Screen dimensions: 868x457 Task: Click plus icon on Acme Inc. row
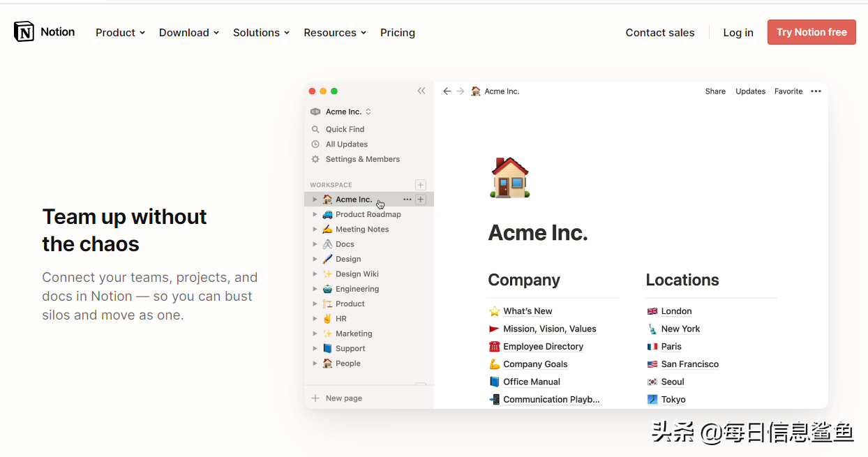point(421,200)
